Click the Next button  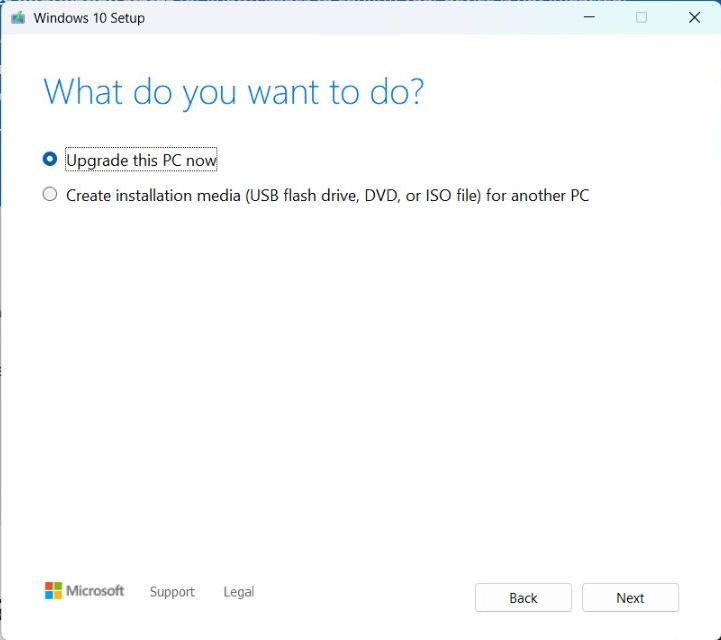pyautogui.click(x=630, y=597)
